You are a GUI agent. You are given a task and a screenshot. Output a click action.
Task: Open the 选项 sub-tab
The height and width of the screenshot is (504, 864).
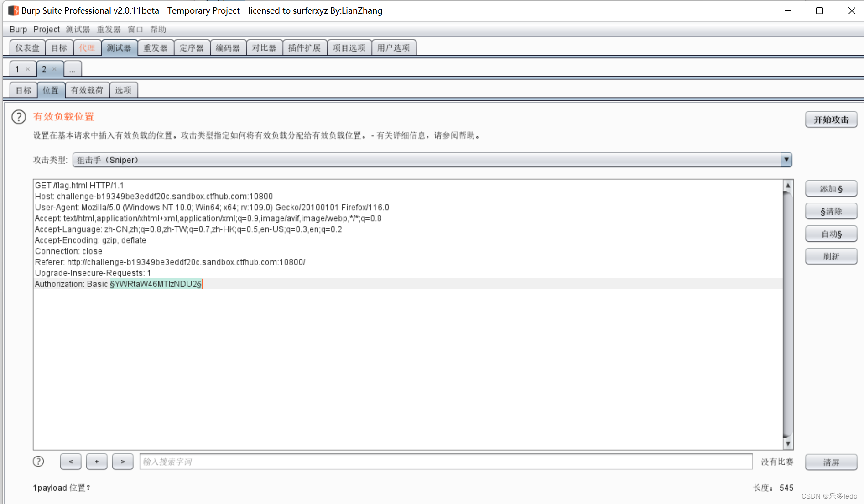(x=123, y=90)
